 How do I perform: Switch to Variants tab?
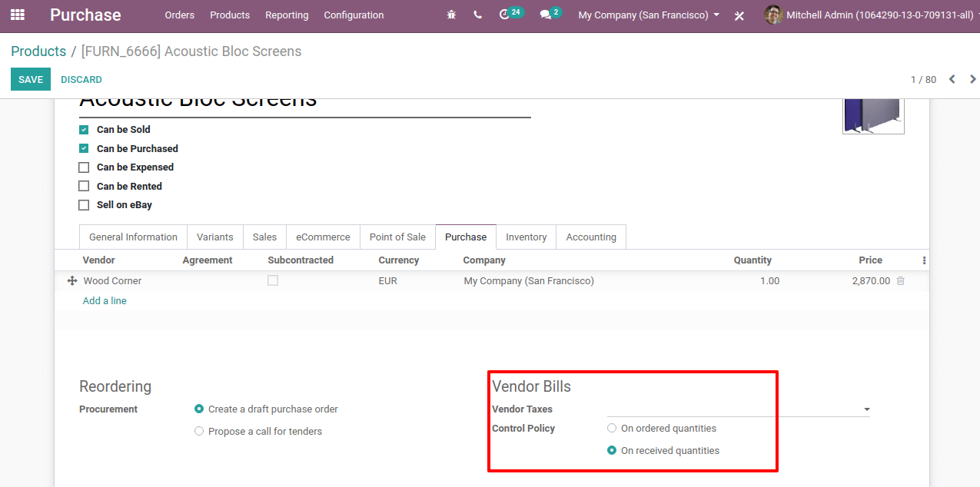click(215, 237)
